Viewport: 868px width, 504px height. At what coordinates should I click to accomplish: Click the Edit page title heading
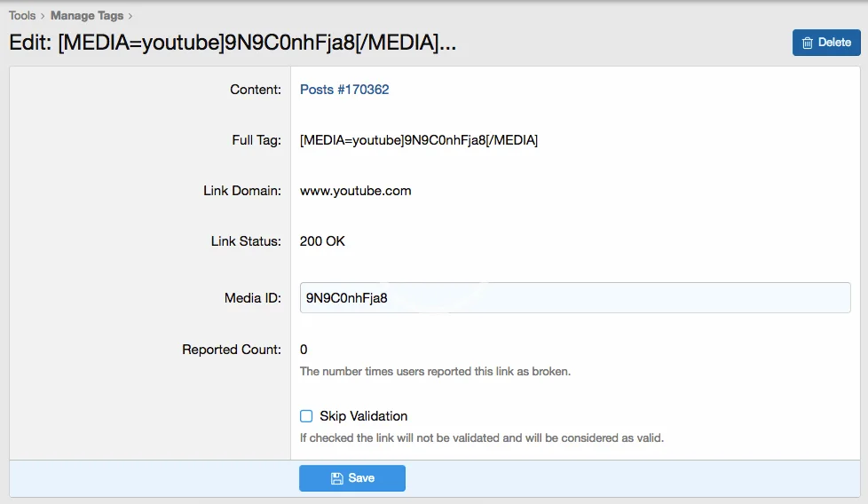point(233,43)
